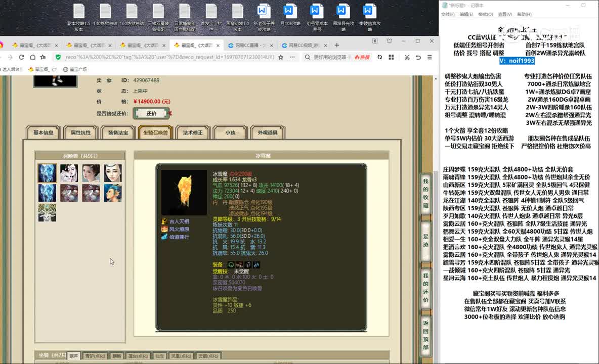Open the 外观道具 tab
Image resolution: width=599 pixels, height=364 pixels.
[268, 132]
